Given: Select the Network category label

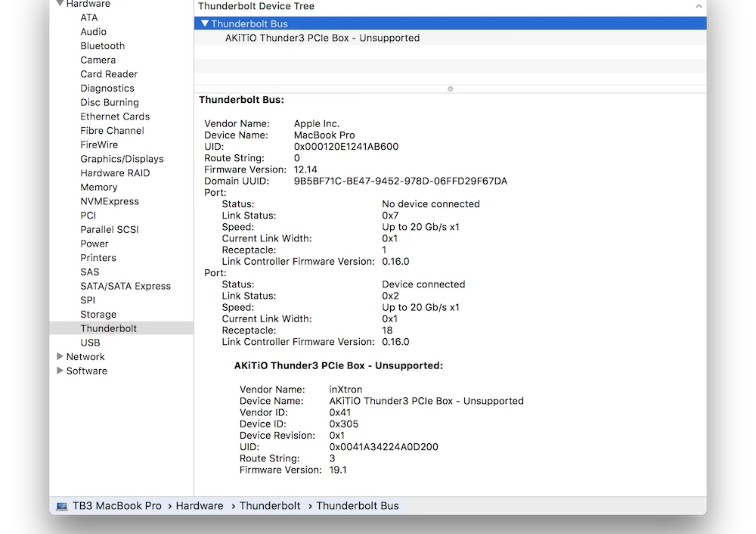Looking at the screenshot, I should point(85,356).
